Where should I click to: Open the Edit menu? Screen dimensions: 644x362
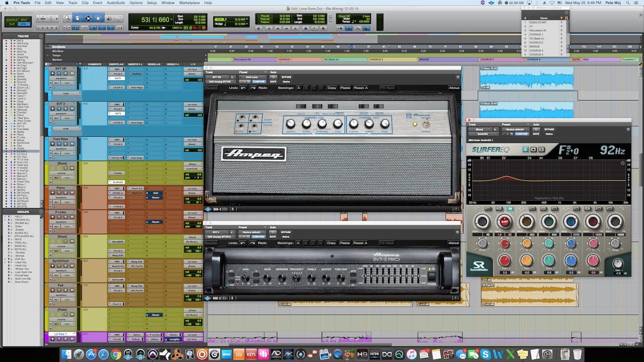click(x=48, y=3)
